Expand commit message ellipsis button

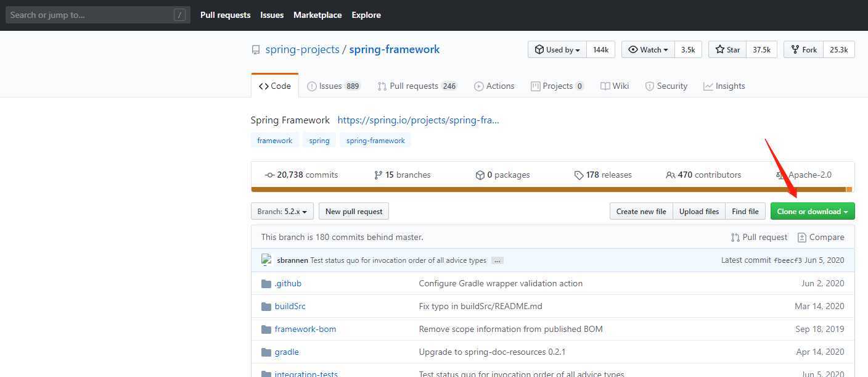click(497, 260)
